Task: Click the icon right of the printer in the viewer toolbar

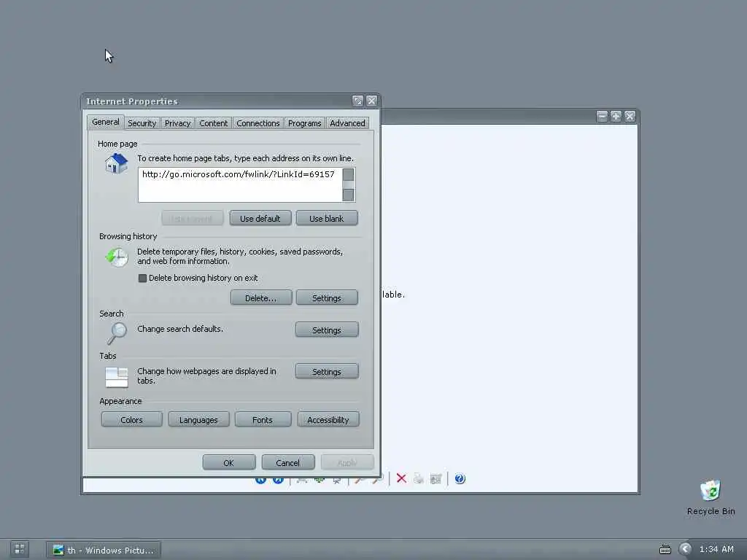Action: click(x=436, y=478)
